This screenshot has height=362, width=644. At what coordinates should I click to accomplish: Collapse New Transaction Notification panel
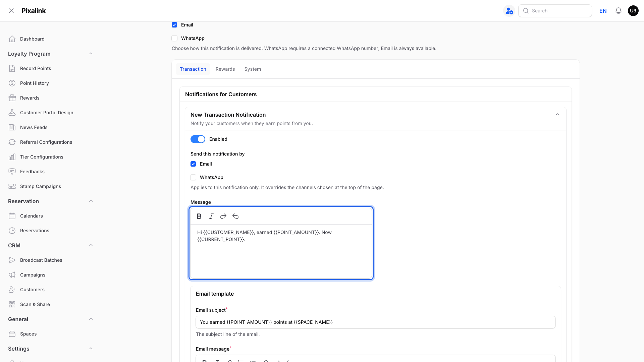557,115
